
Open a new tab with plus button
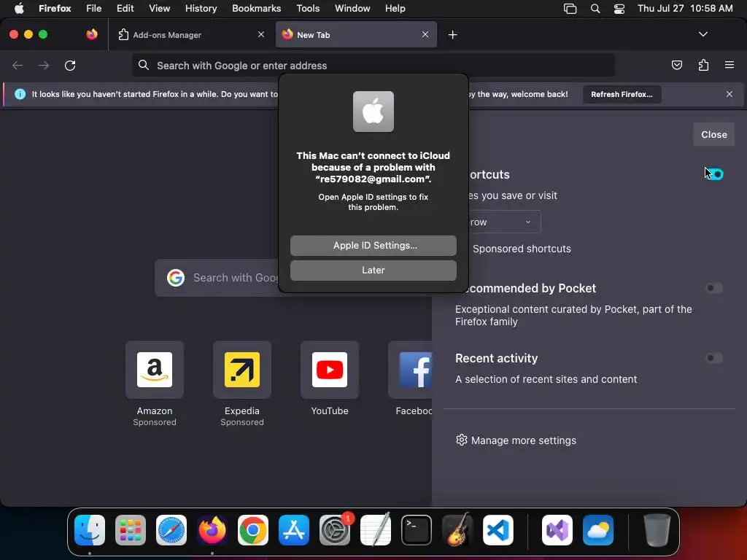(452, 35)
